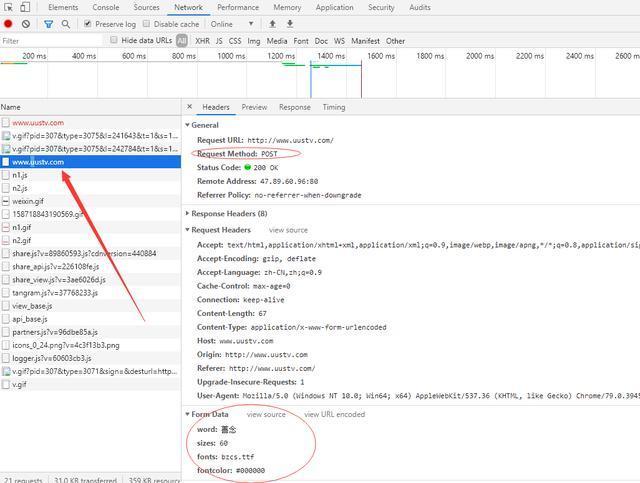Click the export HAR download arrow
This screenshot has width=640, height=483.
(290, 24)
